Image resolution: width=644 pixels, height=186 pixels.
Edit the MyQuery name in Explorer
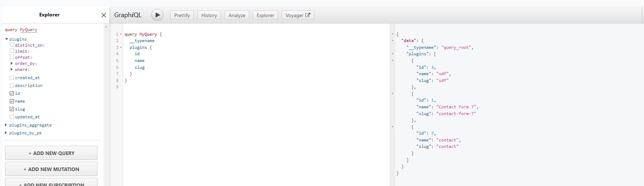point(29,30)
